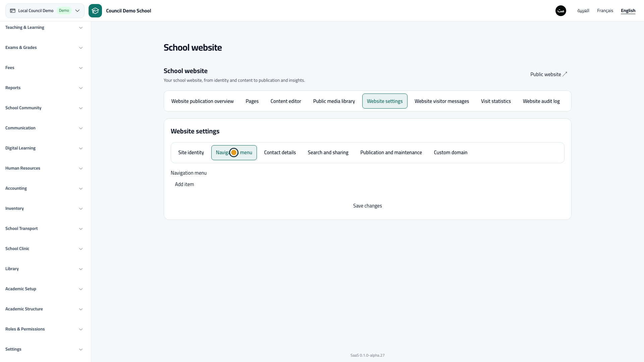Switch to Website publication overview tab
644x362 pixels.
click(x=203, y=101)
